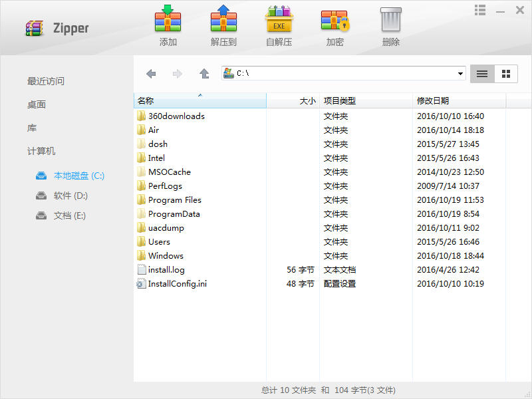Click the Program Files folder icon
This screenshot has width=532, height=399.
tap(141, 199)
